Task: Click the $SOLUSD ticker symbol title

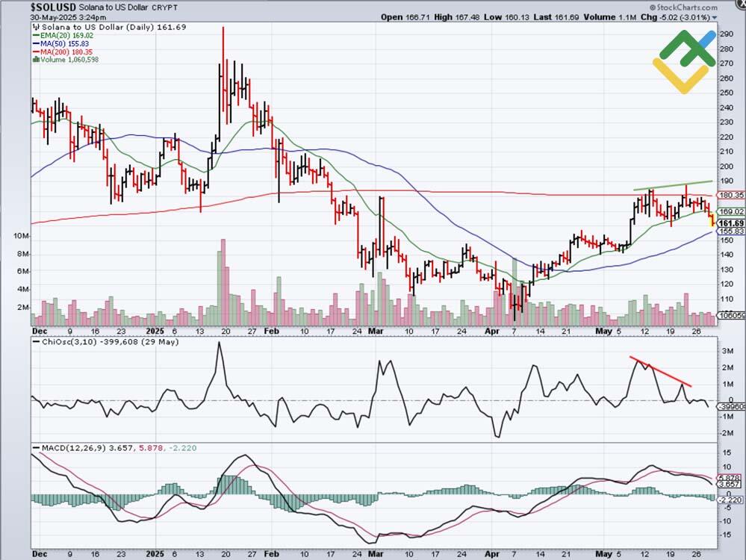Action: click(x=54, y=6)
